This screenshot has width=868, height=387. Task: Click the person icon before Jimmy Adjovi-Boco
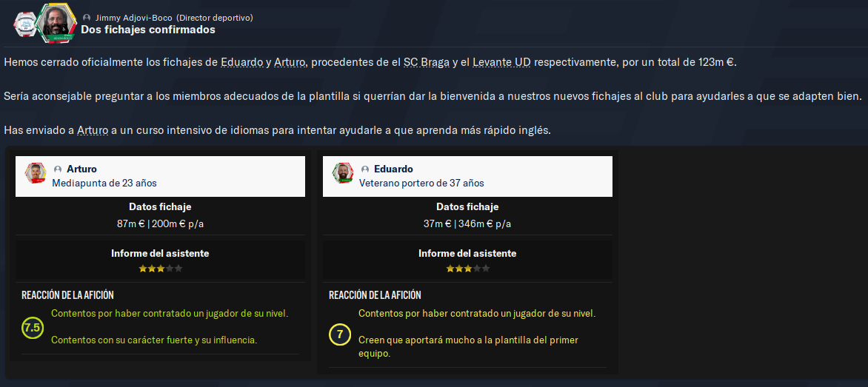point(87,18)
